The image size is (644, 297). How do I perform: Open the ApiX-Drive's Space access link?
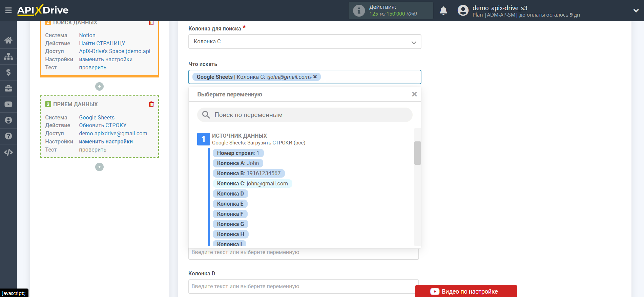click(x=115, y=51)
